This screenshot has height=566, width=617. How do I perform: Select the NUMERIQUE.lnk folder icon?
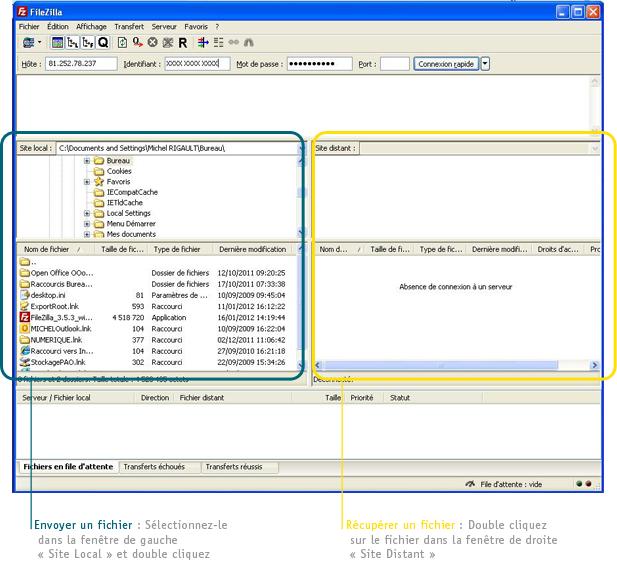click(25, 340)
